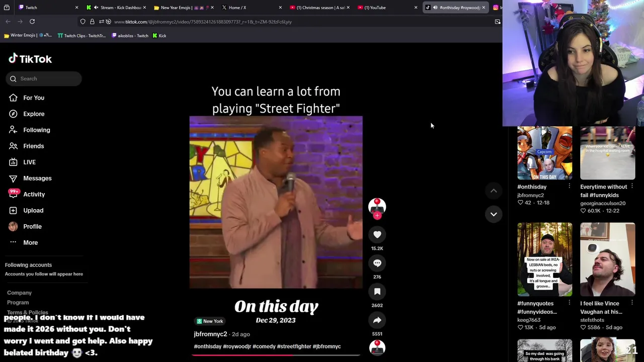Open the IKEA beds quote thumbnail
Viewport: 644px width, 362px height.
545,259
